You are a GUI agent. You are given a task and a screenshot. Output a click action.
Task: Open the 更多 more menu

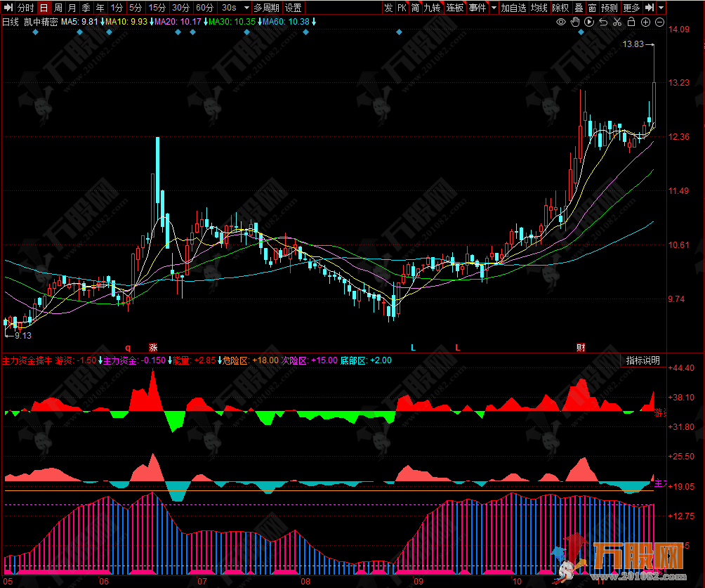click(x=631, y=8)
